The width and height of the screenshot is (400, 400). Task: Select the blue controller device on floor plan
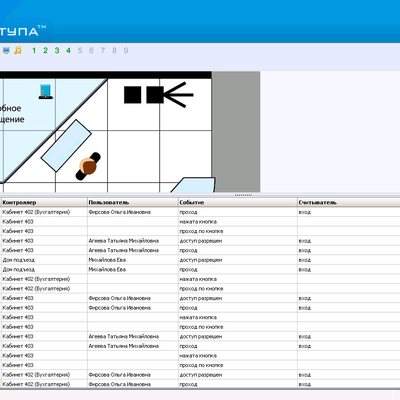click(x=45, y=92)
